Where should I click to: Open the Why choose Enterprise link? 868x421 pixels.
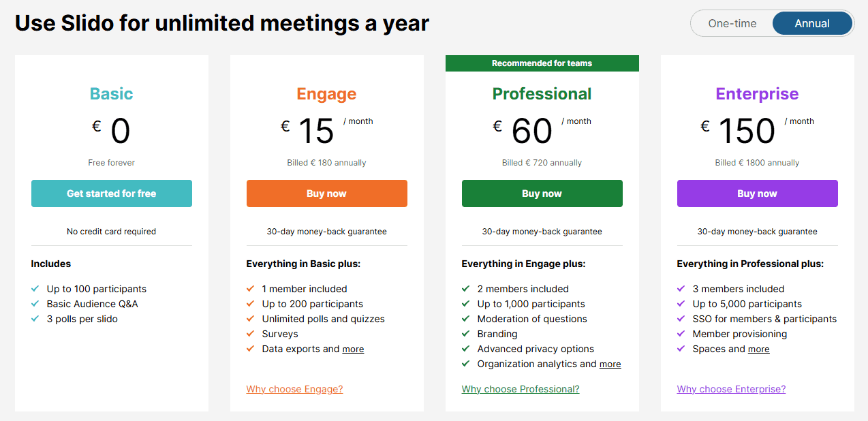coord(731,389)
